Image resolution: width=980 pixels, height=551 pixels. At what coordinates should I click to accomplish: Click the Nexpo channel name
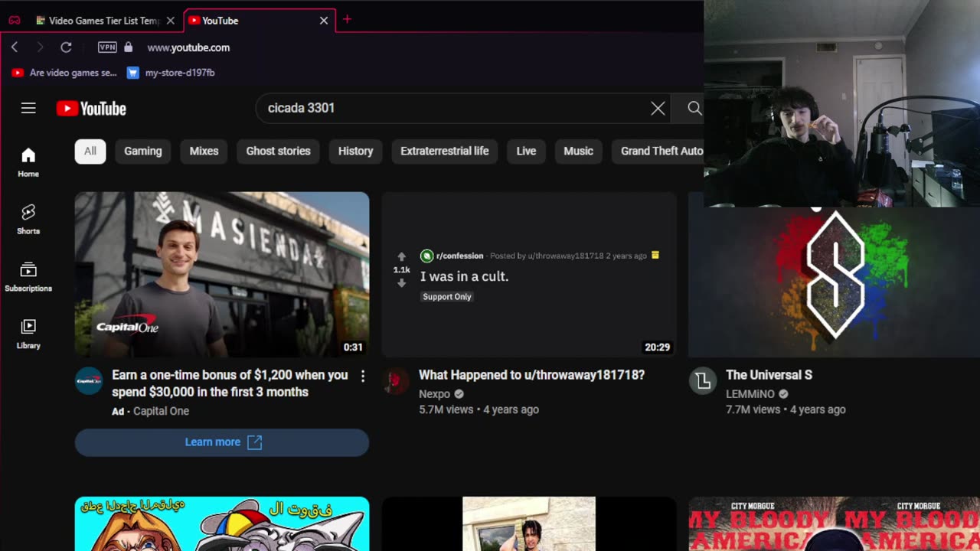click(434, 394)
